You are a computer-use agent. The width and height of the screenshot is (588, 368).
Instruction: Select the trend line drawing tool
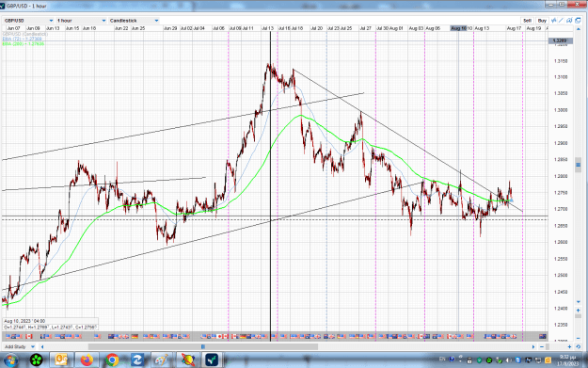562,21
